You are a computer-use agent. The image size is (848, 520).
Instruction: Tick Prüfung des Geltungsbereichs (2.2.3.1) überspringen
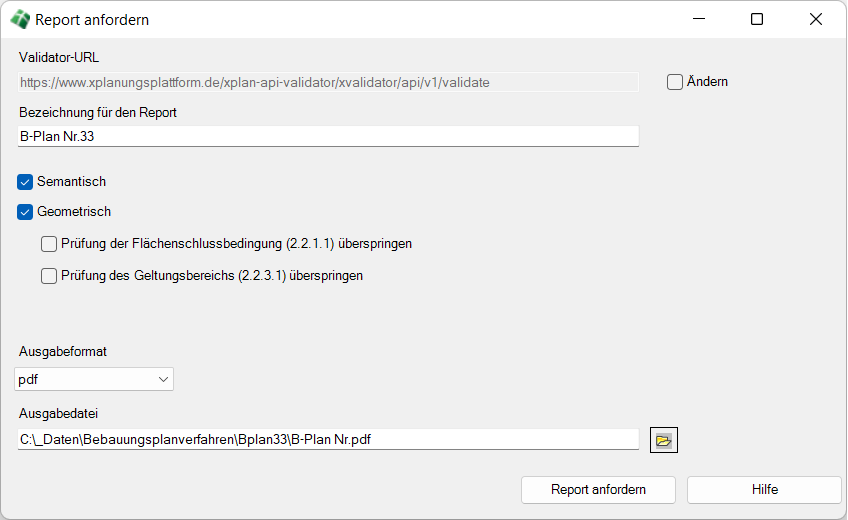click(x=49, y=276)
